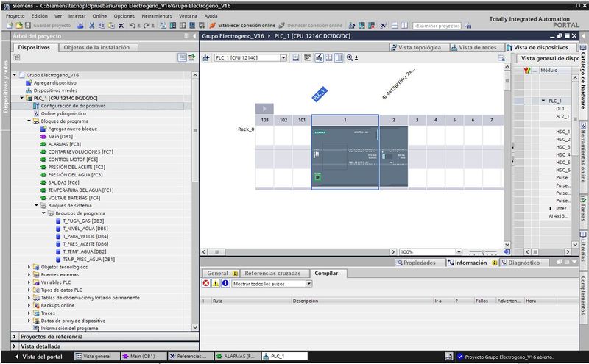The image size is (589, 364).
Task: Open the Proyecto menu
Action: point(15,16)
